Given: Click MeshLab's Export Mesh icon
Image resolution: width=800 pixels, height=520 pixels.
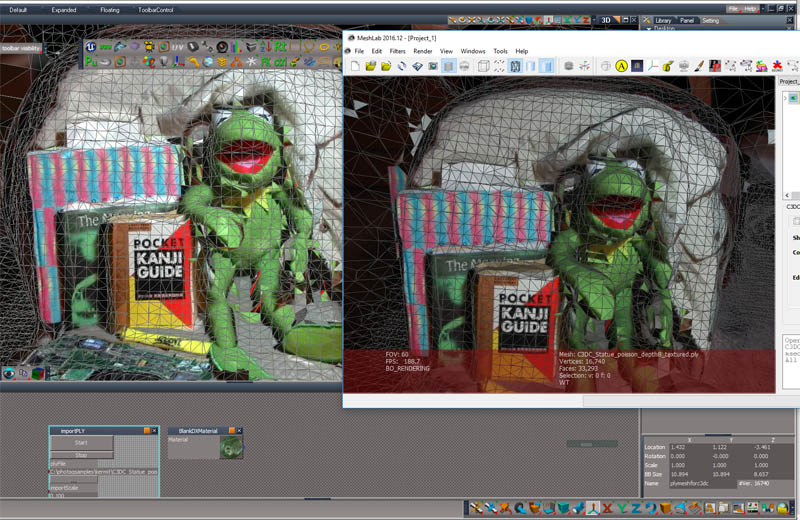Looking at the screenshot, I should [417, 66].
